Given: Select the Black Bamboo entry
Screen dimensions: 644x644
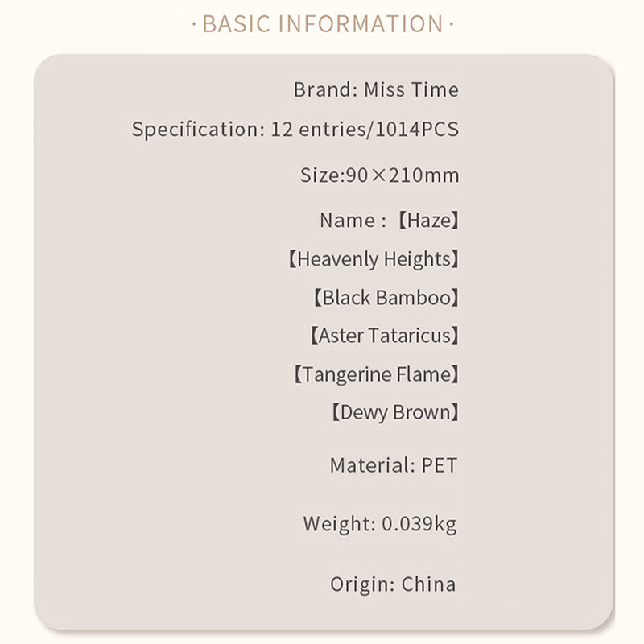Looking at the screenshot, I should 386,298.
